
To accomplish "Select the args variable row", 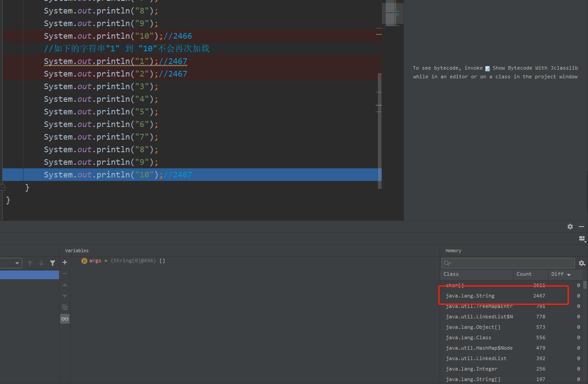I will click(x=255, y=261).
